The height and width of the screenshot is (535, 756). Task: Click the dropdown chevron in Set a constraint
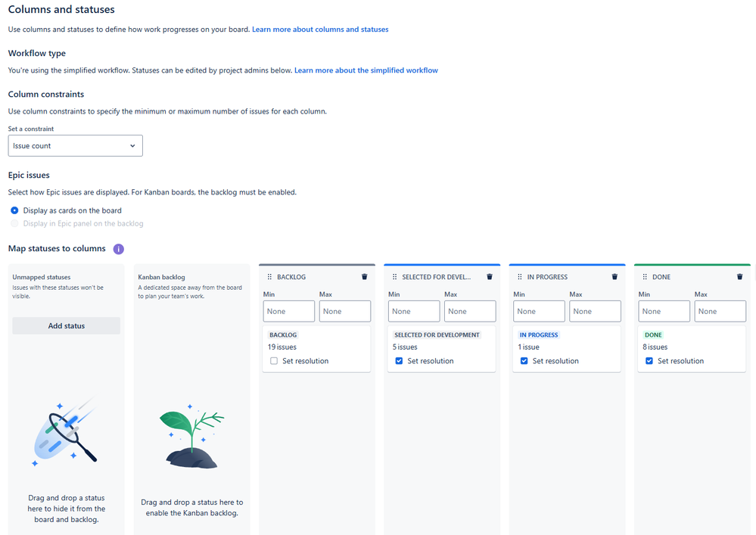tap(132, 145)
